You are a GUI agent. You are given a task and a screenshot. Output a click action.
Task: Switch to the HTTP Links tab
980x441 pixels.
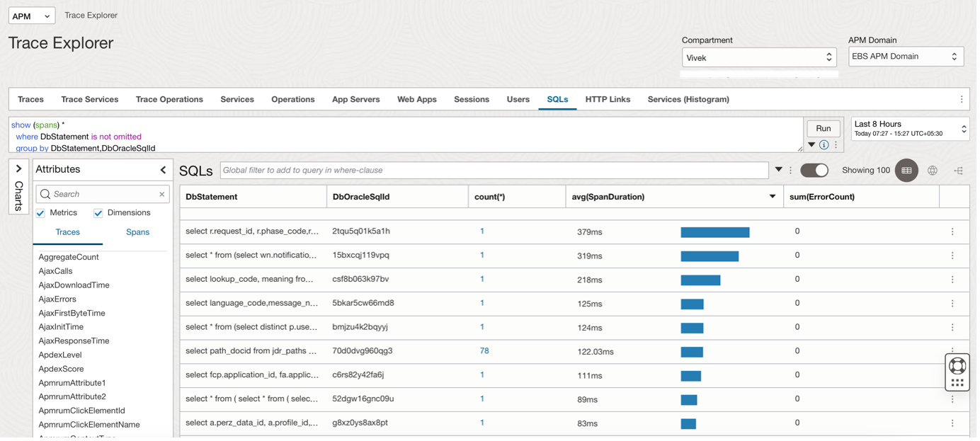(608, 100)
